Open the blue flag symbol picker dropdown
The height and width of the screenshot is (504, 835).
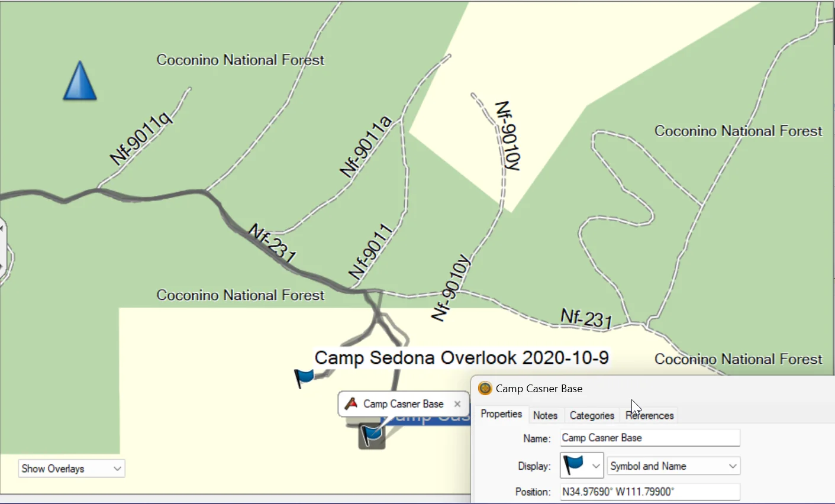(581, 466)
